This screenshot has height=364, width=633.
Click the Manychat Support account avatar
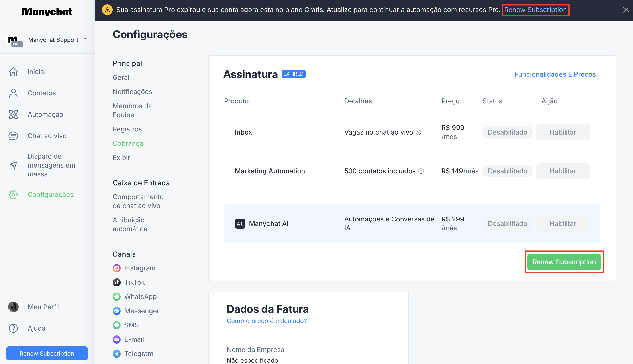coord(13,39)
